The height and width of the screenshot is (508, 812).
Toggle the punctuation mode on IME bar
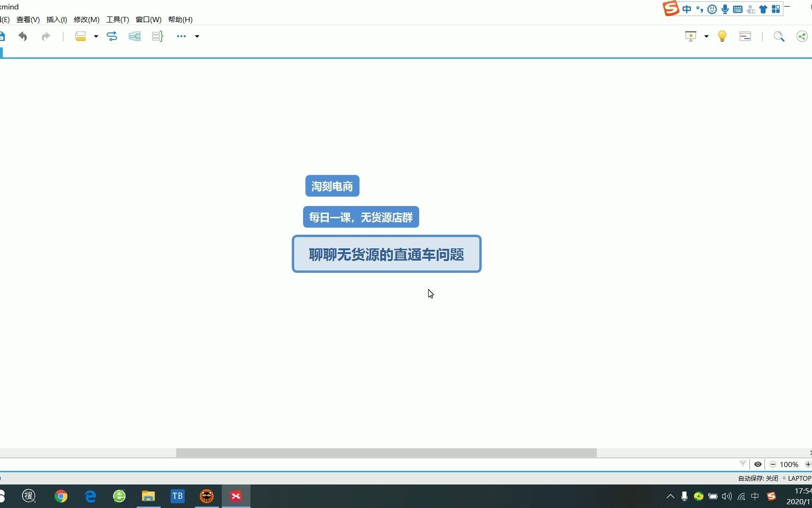pos(700,9)
